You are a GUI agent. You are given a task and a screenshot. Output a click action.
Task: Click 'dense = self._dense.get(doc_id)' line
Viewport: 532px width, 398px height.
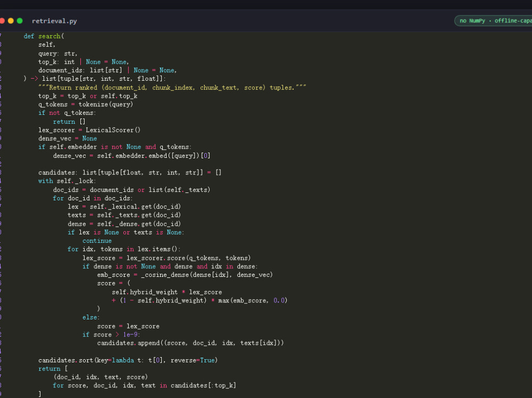124,224
